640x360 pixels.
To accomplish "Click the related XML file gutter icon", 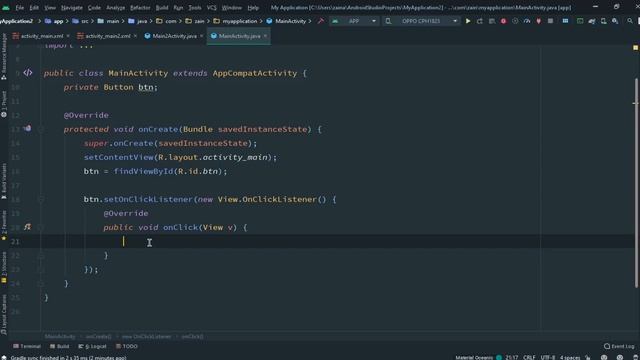I will click(27, 73).
